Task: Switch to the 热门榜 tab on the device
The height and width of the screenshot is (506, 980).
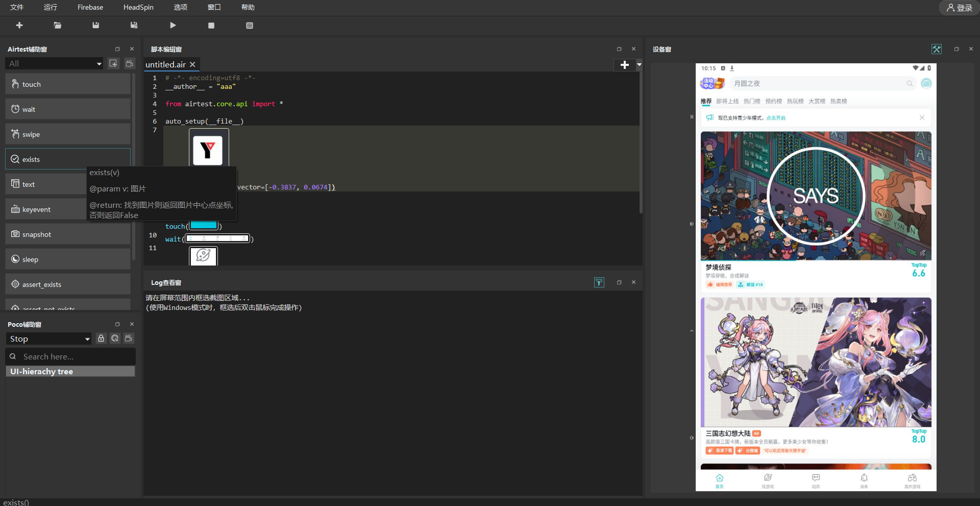Action: pos(752,101)
